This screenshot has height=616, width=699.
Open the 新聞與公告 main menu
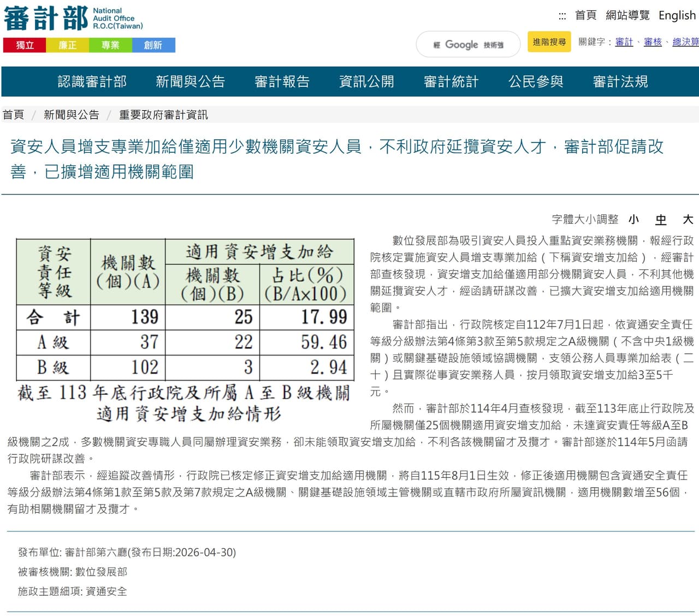point(191,82)
